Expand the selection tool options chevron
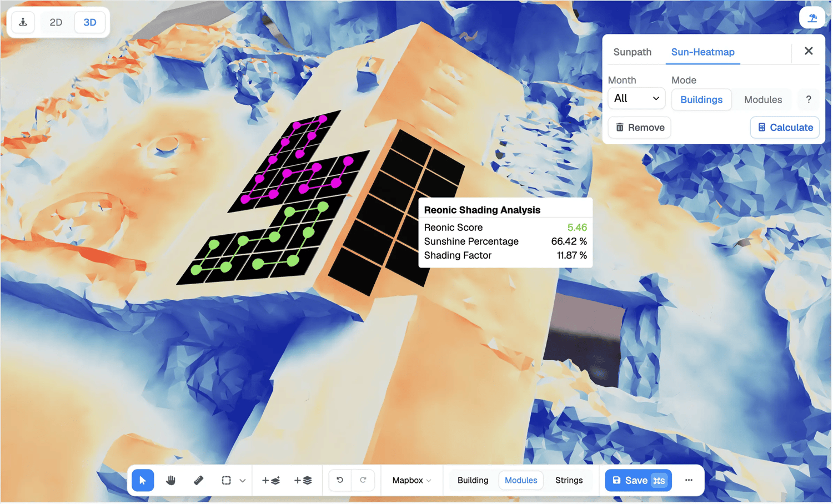The width and height of the screenshot is (833, 504). pyautogui.click(x=243, y=481)
